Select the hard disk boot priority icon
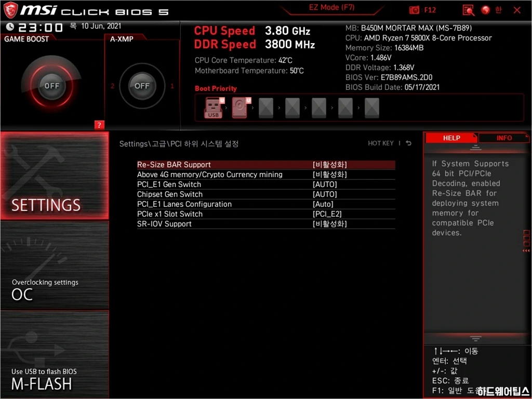Screen dimensions: 532x399 coord(241,108)
